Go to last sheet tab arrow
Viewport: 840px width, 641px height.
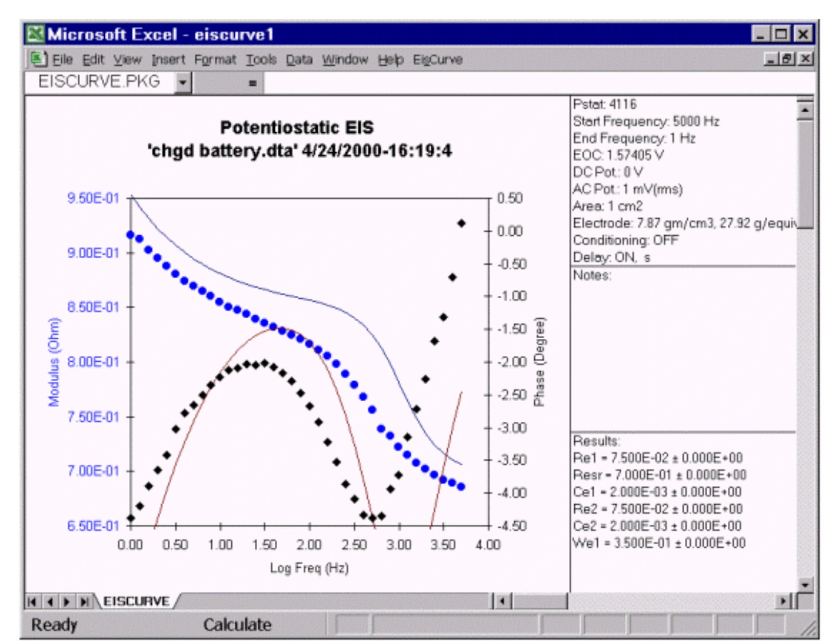[x=84, y=602]
